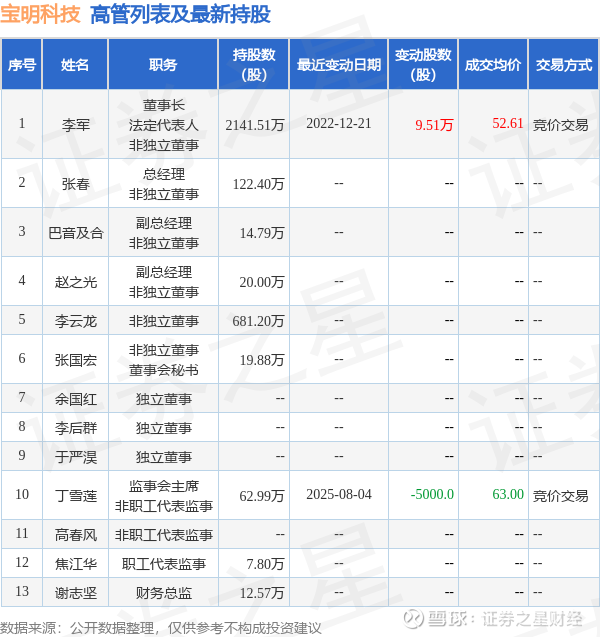
Task: Select the 成交均价 column header
Action: [x=493, y=64]
